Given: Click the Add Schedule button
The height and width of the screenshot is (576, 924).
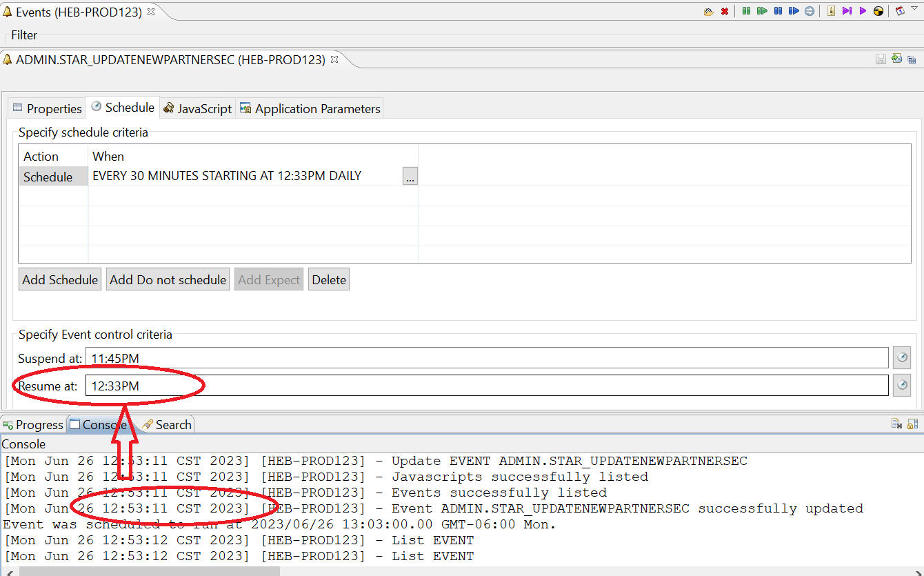Looking at the screenshot, I should [59, 279].
